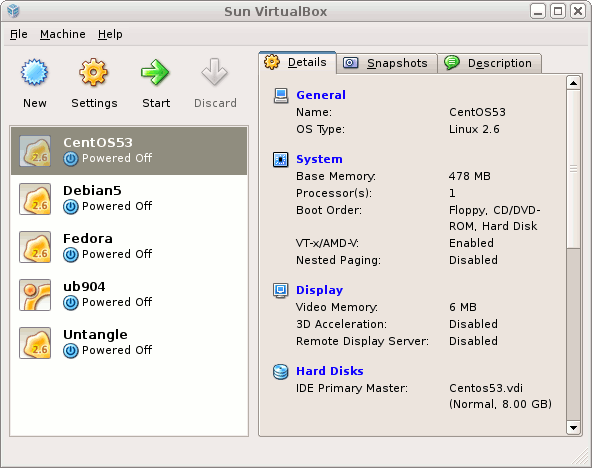
Task: Click the Linux 2.6 OS type value
Action: [474, 129]
